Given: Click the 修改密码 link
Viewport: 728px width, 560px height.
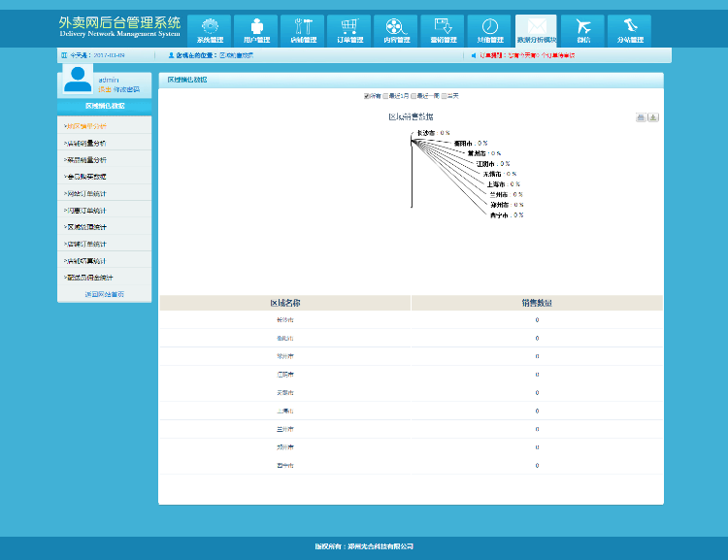Looking at the screenshot, I should [126, 89].
